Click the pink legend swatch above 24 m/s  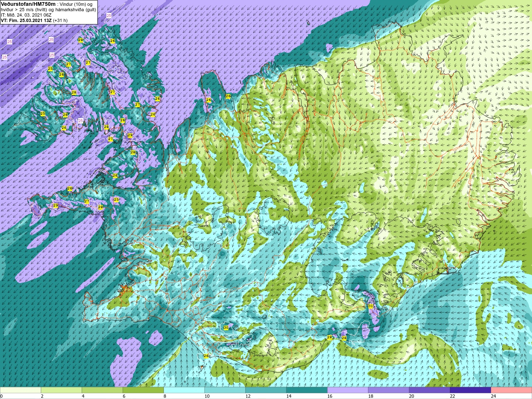tap(512, 390)
